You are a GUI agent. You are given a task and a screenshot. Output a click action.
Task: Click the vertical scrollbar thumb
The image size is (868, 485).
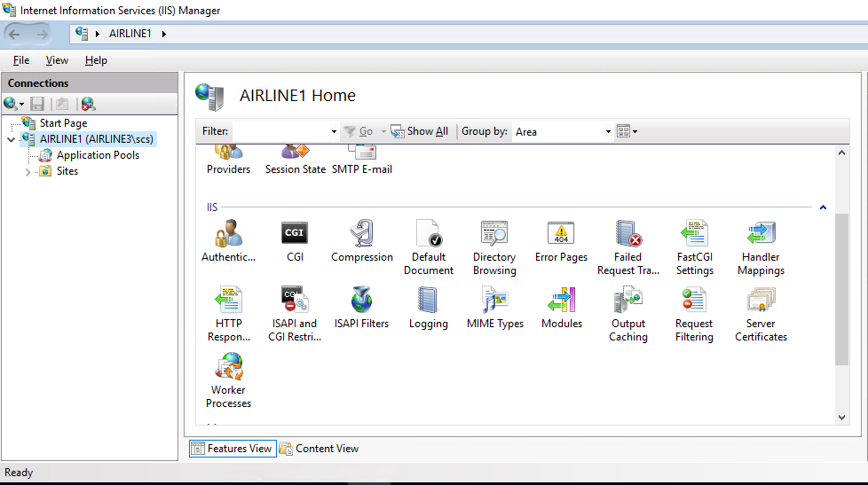(x=842, y=289)
